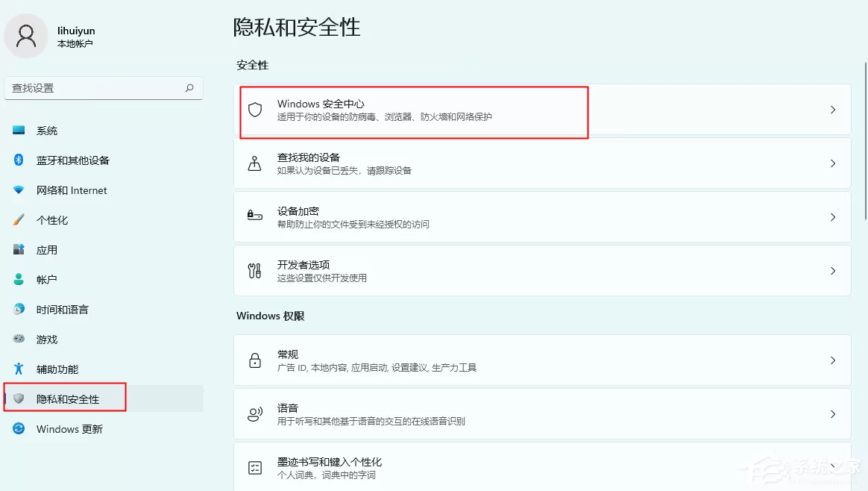The width and height of the screenshot is (868, 491).
Task: Click the inking and typing personalization icon
Action: [254, 468]
